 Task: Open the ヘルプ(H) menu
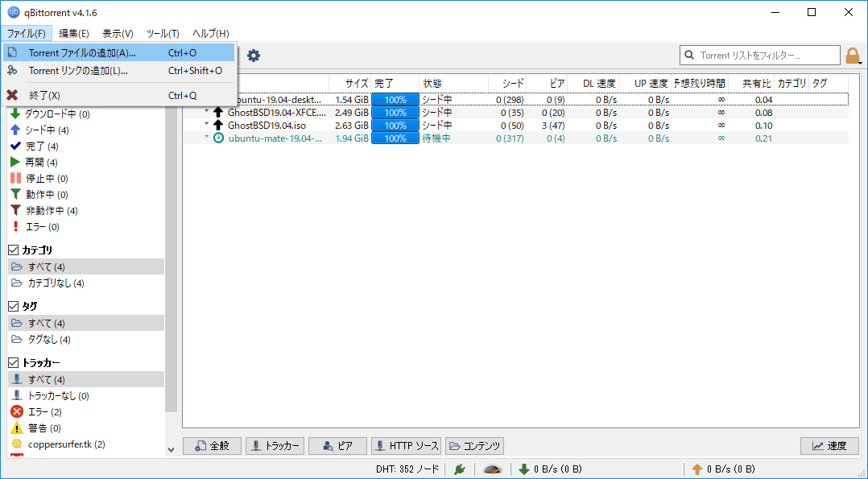coord(211,33)
